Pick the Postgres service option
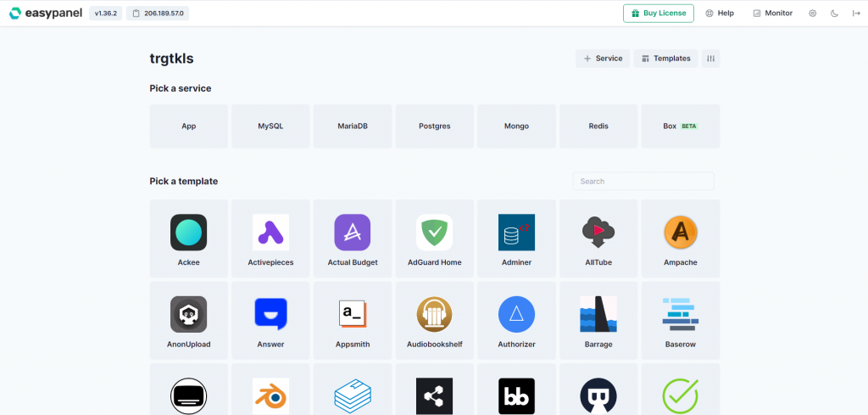The image size is (868, 415). [434, 126]
